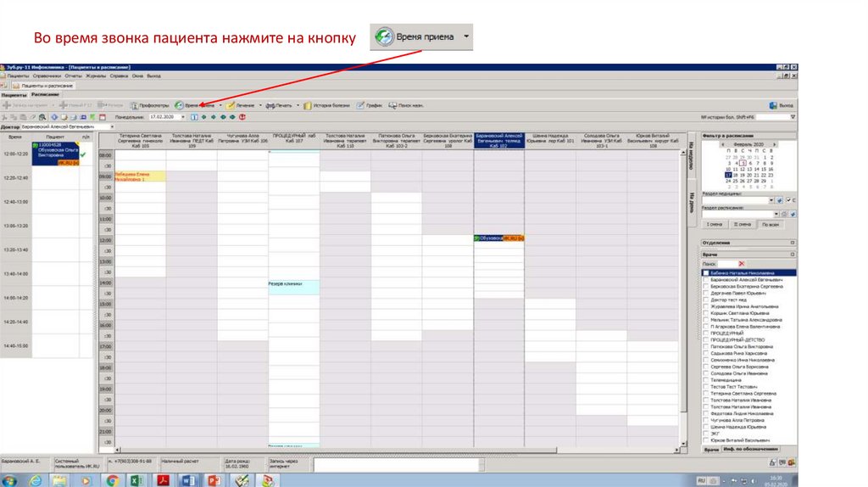Click the График toolbar button
Screen dimensions: 868x487
[370, 105]
